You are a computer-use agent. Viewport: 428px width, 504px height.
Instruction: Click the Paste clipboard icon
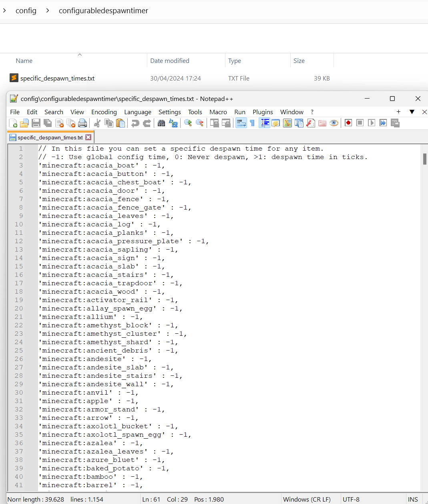pyautogui.click(x=120, y=123)
